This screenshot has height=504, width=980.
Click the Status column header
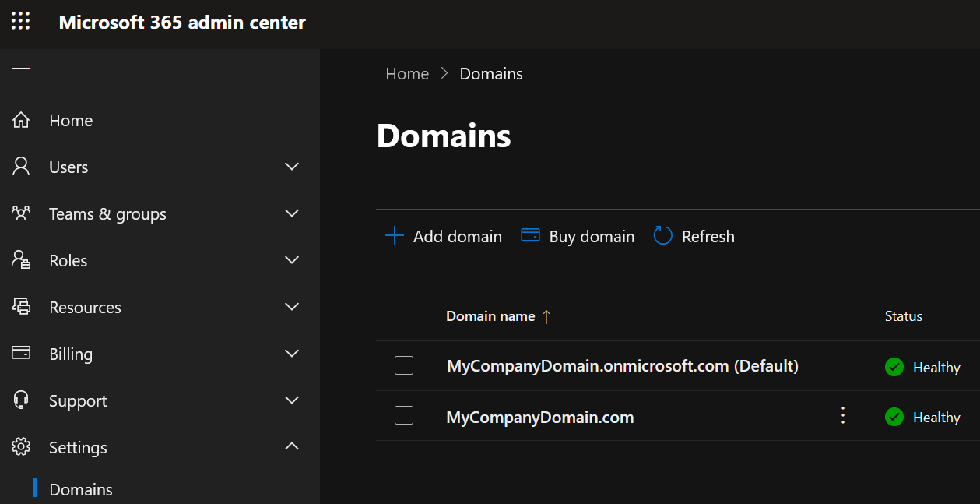(x=904, y=316)
